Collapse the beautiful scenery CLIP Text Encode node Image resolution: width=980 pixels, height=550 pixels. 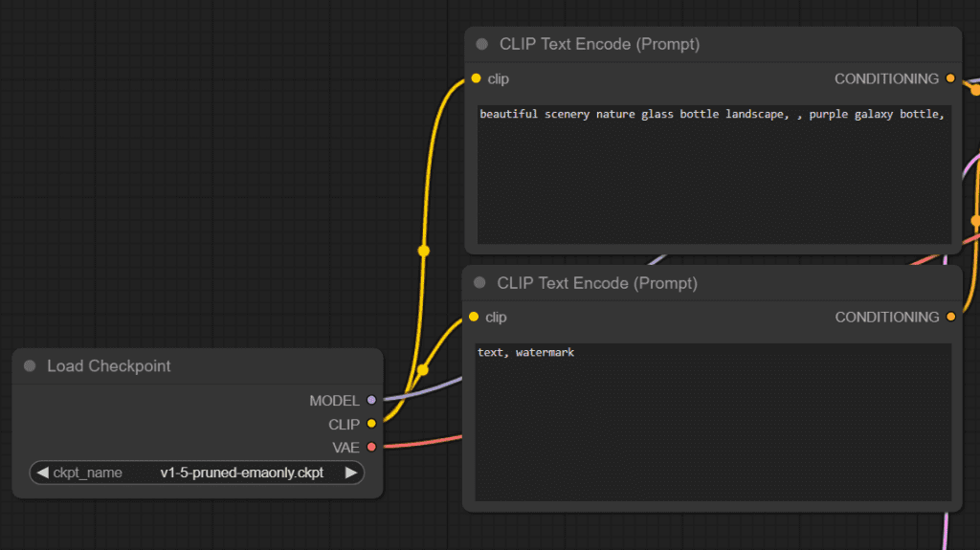point(481,44)
